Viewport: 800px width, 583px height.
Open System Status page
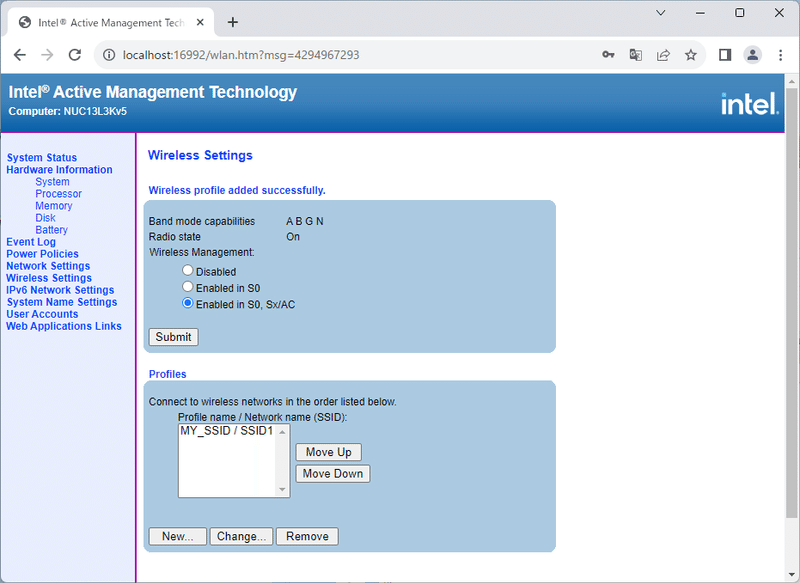tap(42, 158)
